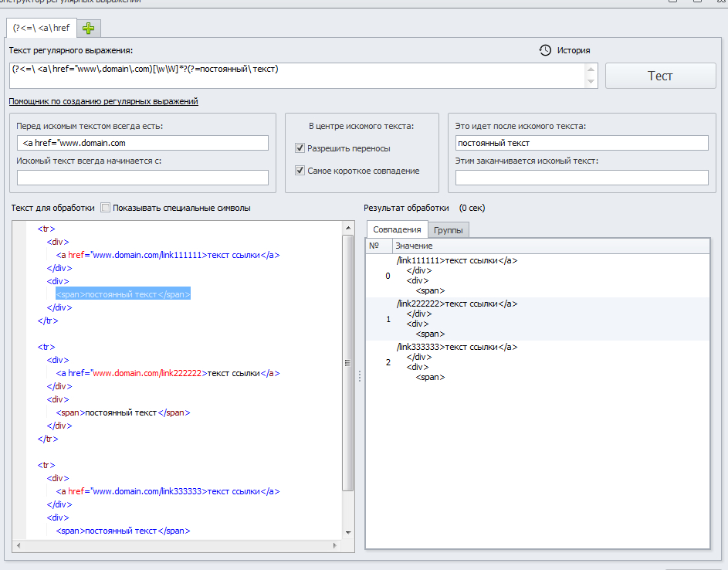Focus the Искомый текст всегда начинается с field
Image resolution: width=728 pixels, height=570 pixels.
(143, 178)
